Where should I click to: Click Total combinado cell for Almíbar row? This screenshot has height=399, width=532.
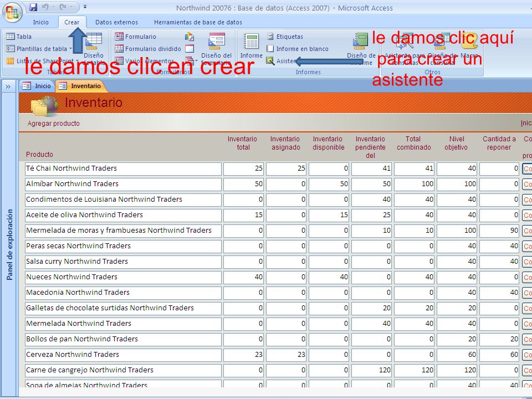(414, 184)
